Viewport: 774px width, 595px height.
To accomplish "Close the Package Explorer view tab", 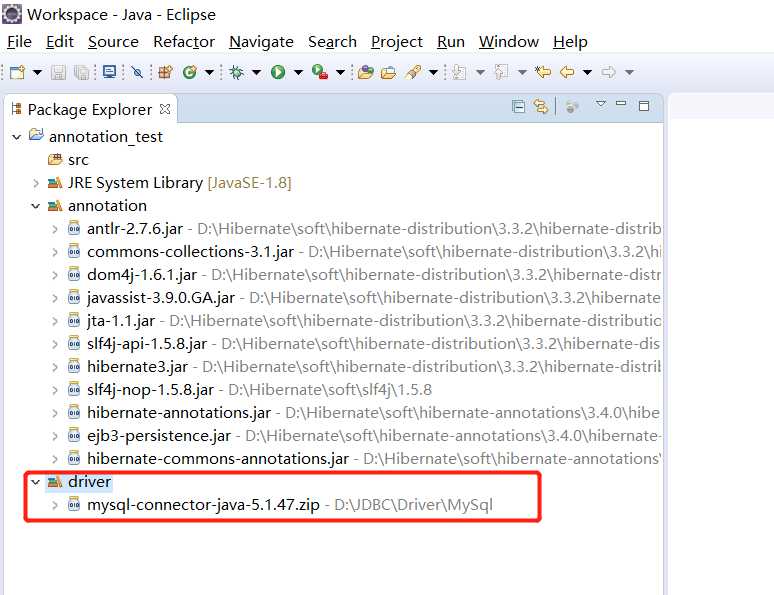I will [x=165, y=109].
